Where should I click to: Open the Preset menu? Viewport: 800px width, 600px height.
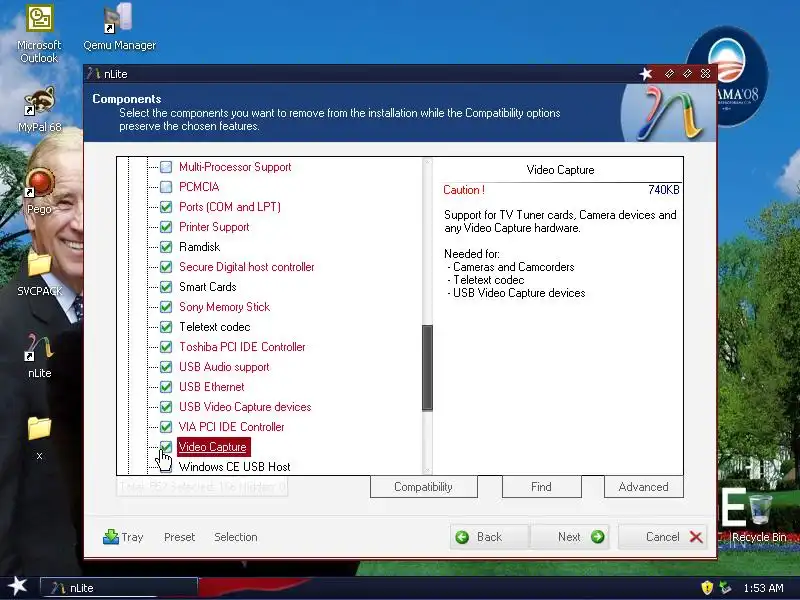180,537
